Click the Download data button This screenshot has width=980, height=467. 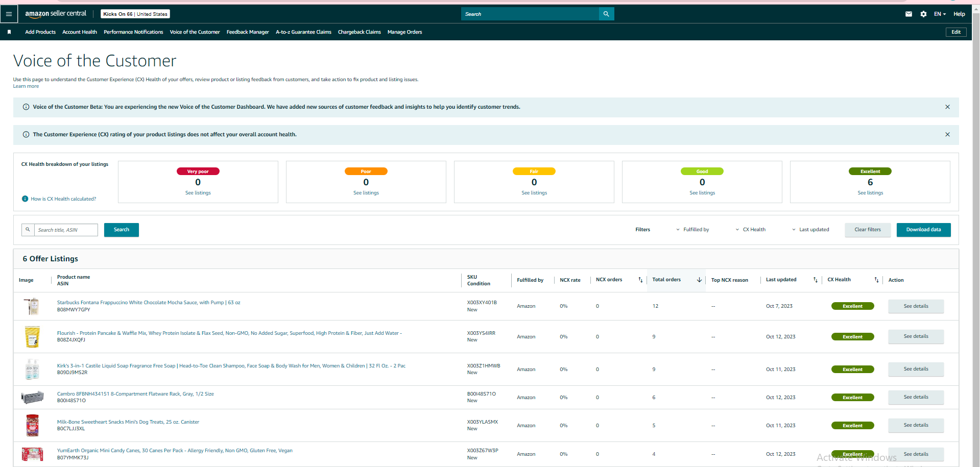tap(923, 230)
